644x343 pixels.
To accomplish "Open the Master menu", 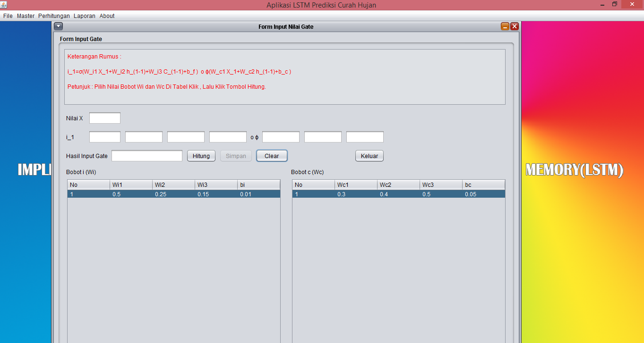I will coord(26,16).
